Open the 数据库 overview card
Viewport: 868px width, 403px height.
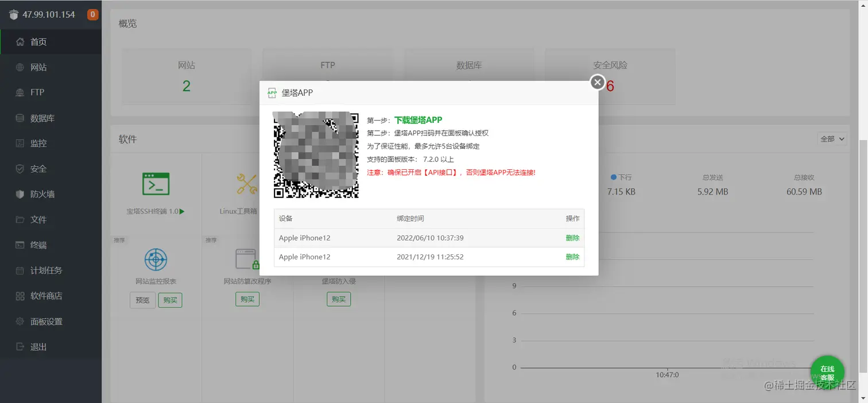[469, 77]
